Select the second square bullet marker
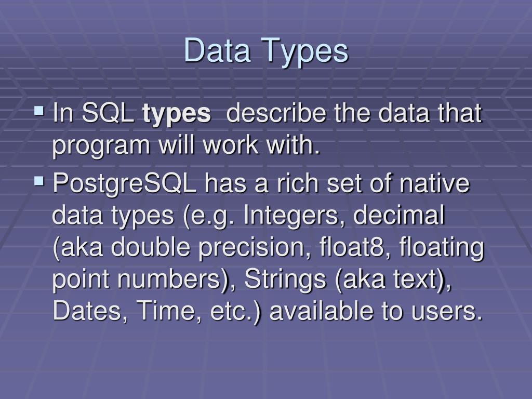Viewport: 532px width, 399px height. pos(39,181)
